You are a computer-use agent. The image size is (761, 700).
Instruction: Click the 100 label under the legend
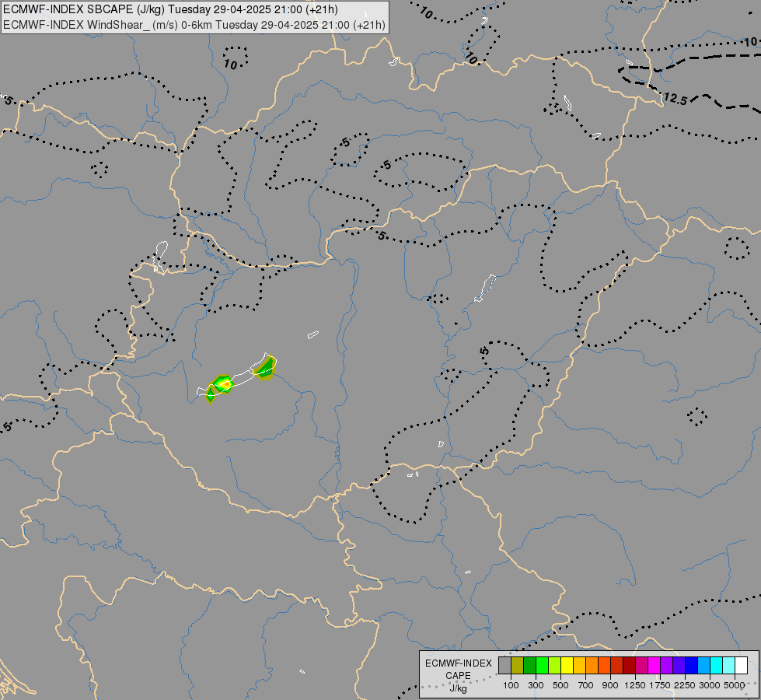pyautogui.click(x=511, y=685)
